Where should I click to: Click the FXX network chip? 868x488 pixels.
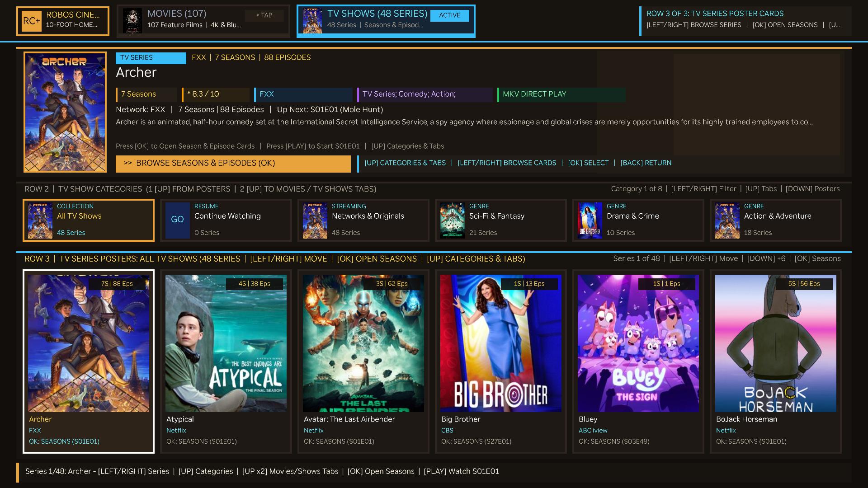(x=303, y=94)
